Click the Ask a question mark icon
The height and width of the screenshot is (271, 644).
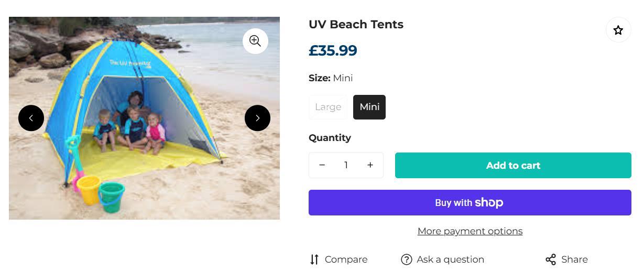407,259
